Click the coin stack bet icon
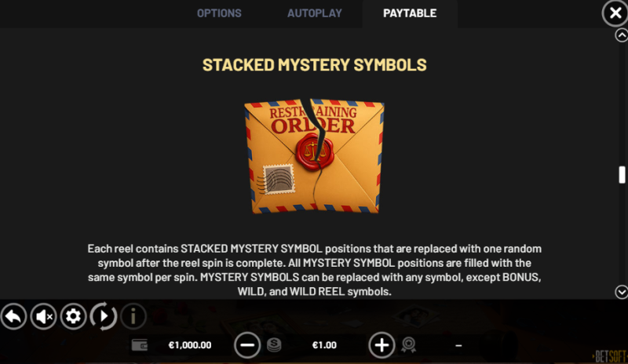Viewport: 628px width, 364px height. pyautogui.click(x=274, y=344)
